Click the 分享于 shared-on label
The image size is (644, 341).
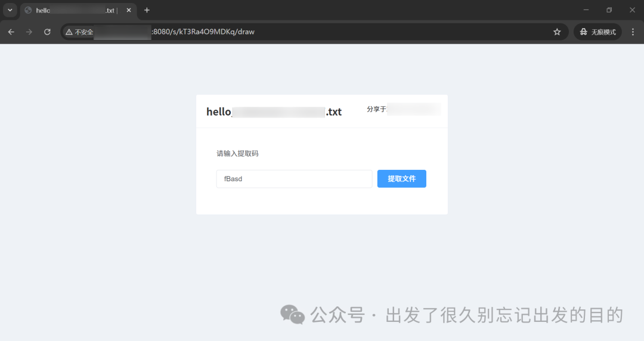tap(376, 109)
